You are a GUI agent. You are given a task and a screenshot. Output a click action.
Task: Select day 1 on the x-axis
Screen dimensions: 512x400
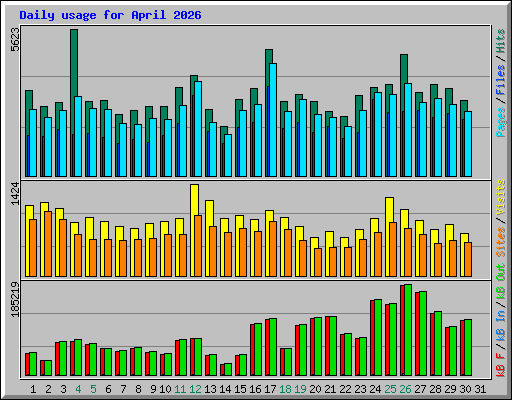[33, 389]
